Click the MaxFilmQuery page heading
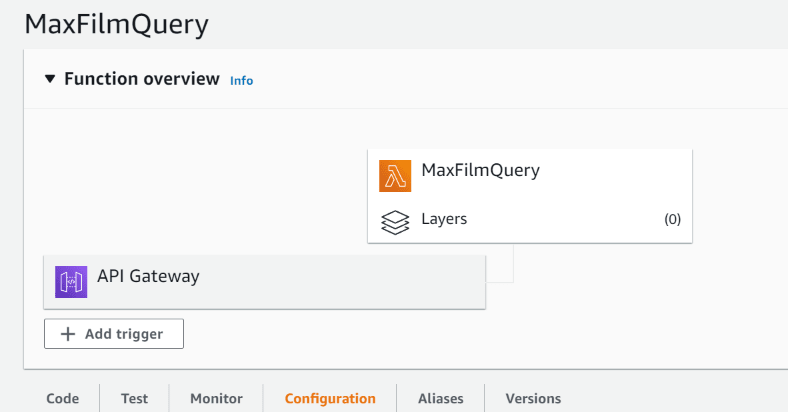The height and width of the screenshot is (412, 788). point(117,25)
